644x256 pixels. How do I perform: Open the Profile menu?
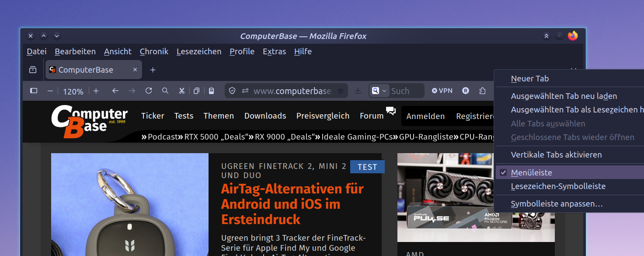(242, 52)
